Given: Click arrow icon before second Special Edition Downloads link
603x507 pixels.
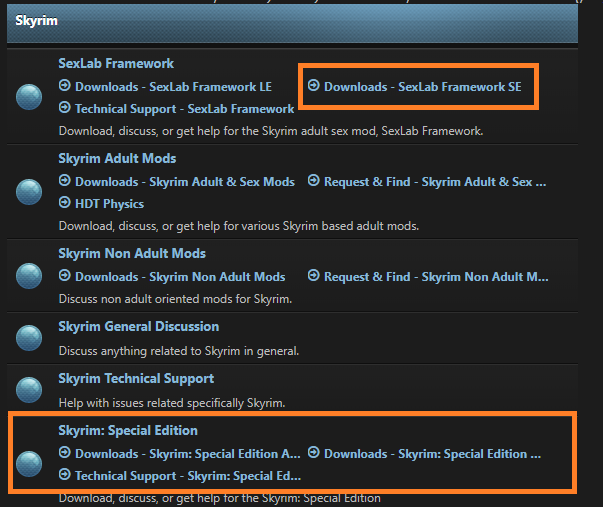Looking at the screenshot, I should [313, 452].
